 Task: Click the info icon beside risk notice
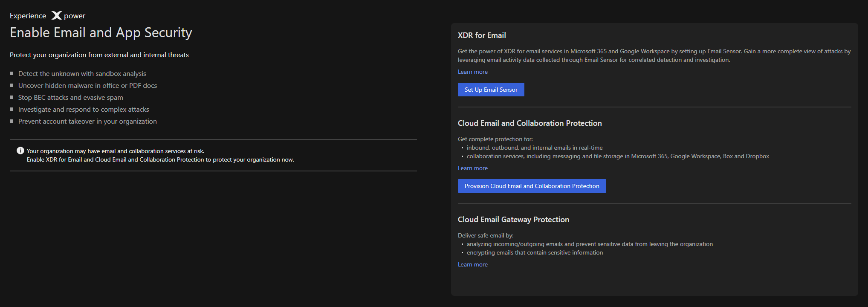20,151
